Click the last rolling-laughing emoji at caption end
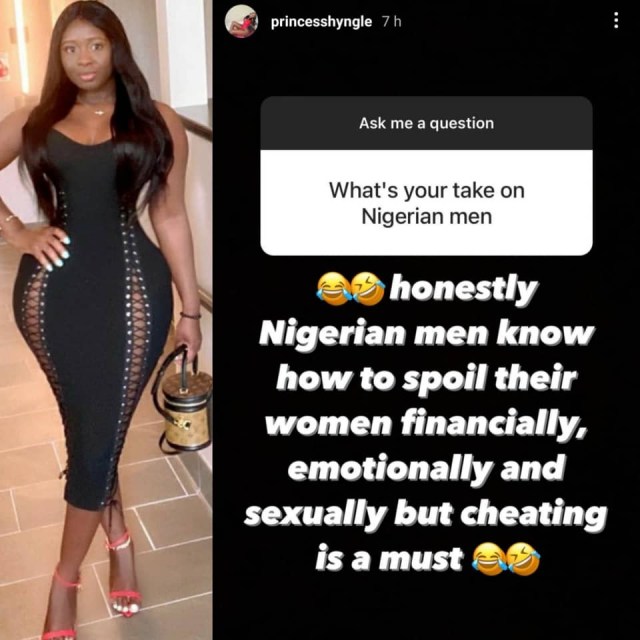The height and width of the screenshot is (640, 640). point(523,559)
